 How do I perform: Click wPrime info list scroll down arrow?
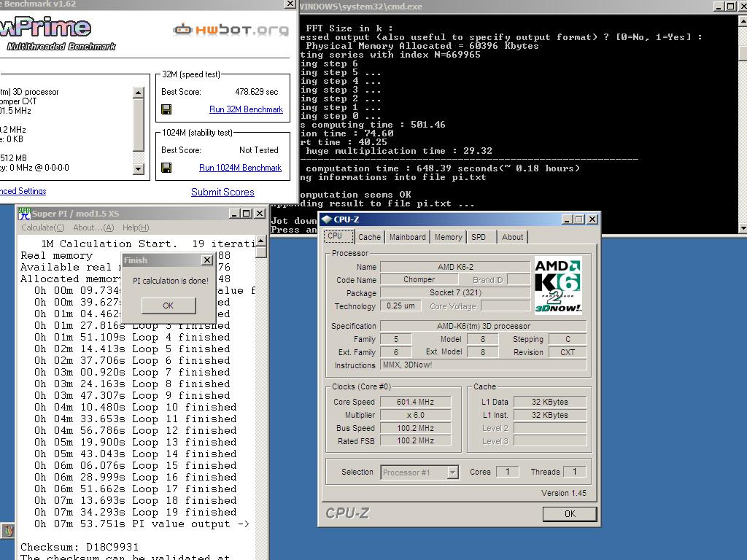pyautogui.click(x=138, y=168)
